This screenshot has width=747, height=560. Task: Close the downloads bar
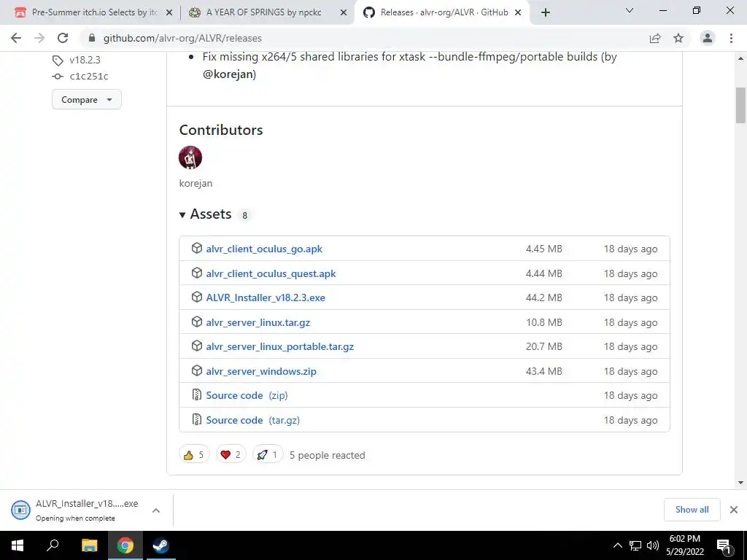click(x=734, y=510)
